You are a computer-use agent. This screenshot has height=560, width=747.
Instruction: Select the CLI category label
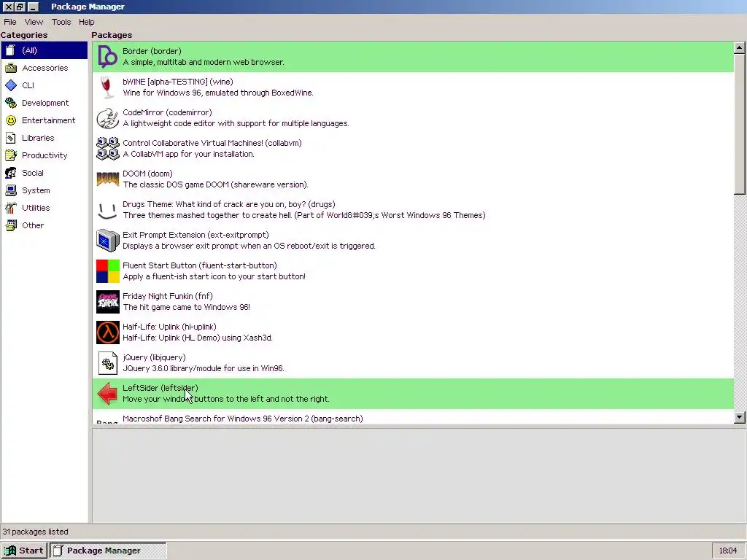28,85
